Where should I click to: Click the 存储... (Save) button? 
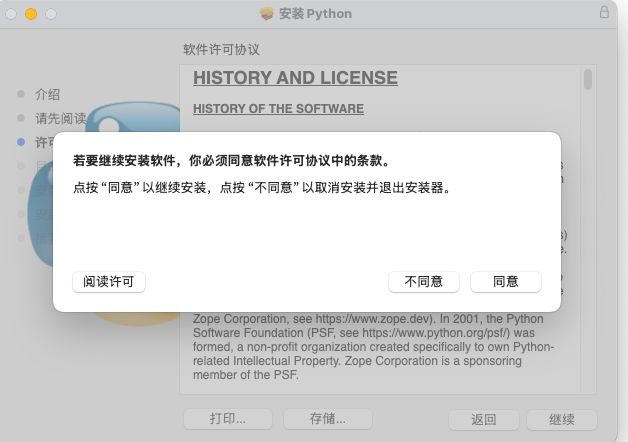[x=328, y=419]
